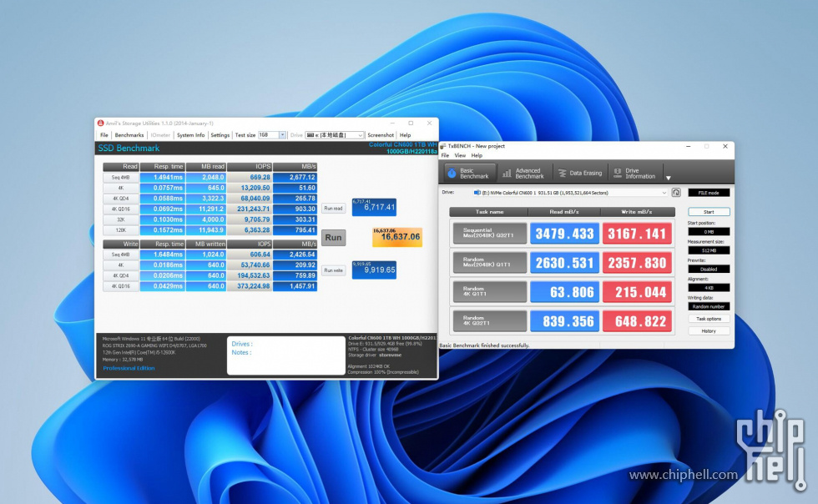Click the Random 4K Q32T1 task button
This screenshot has width=818, height=504.
489,321
